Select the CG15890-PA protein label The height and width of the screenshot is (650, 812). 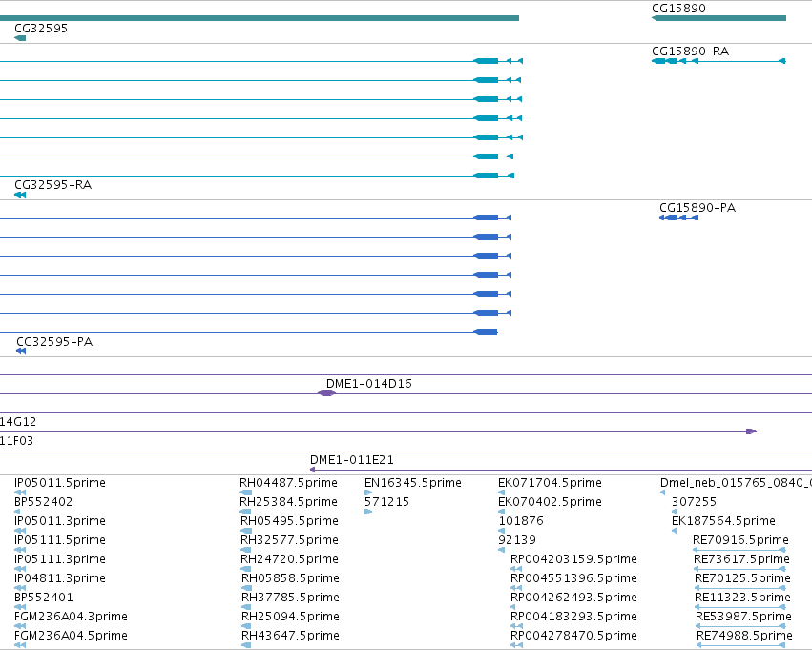(697, 208)
